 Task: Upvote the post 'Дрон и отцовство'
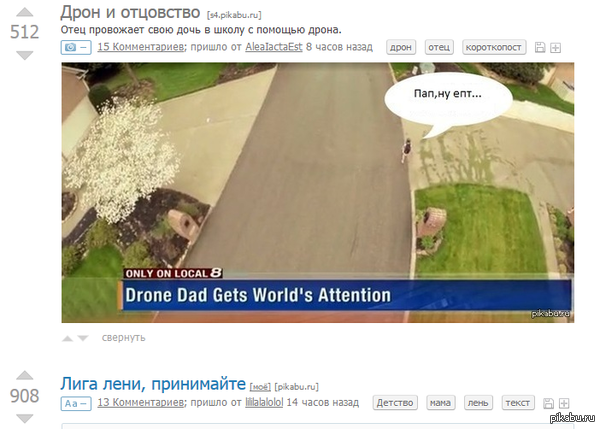point(25,13)
